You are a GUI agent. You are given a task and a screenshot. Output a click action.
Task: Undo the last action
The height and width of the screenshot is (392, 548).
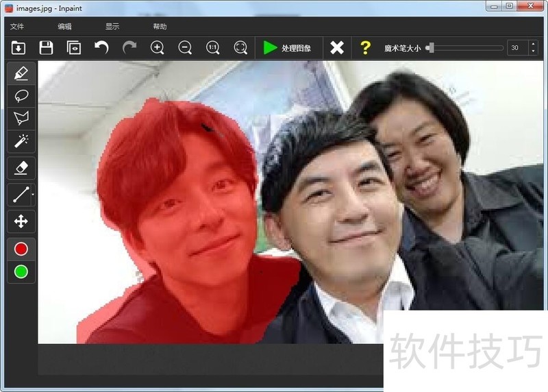(101, 47)
